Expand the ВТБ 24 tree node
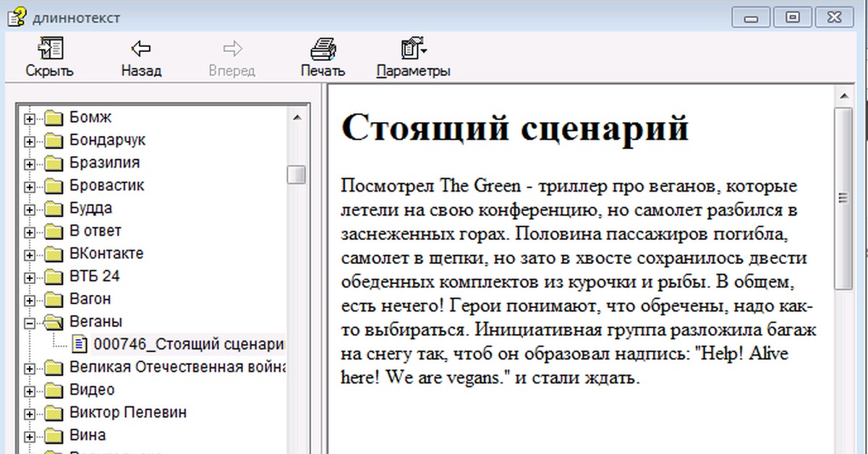The height and width of the screenshot is (454, 868). (x=30, y=278)
